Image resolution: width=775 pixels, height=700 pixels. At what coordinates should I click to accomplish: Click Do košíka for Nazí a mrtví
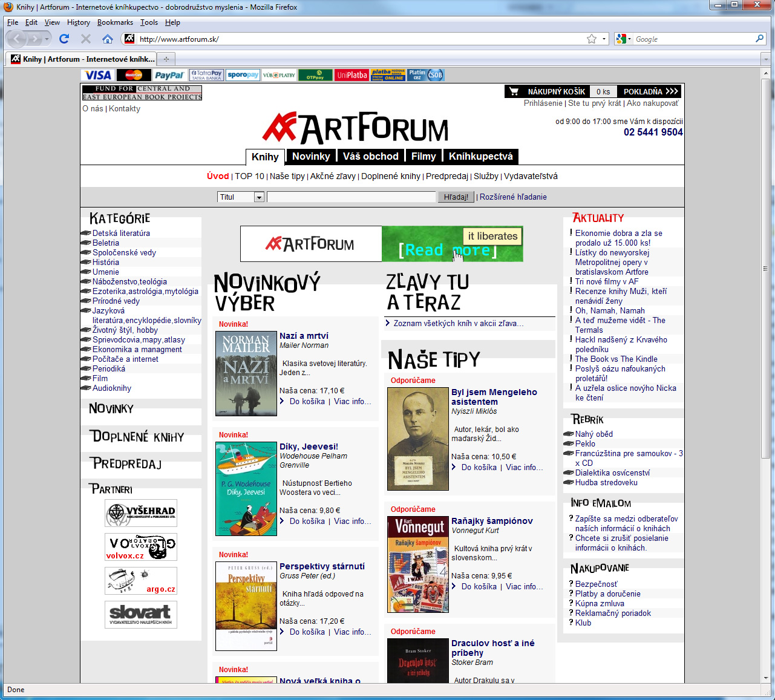(x=307, y=401)
